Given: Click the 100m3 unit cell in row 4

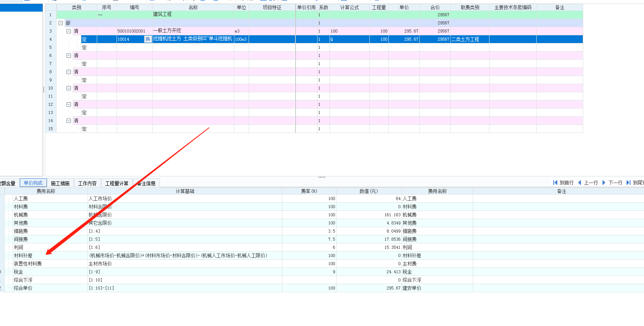Looking at the screenshot, I should pos(241,39).
